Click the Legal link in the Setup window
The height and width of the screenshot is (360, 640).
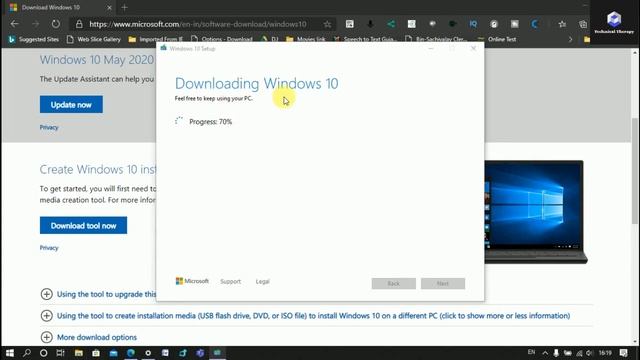[x=262, y=282]
